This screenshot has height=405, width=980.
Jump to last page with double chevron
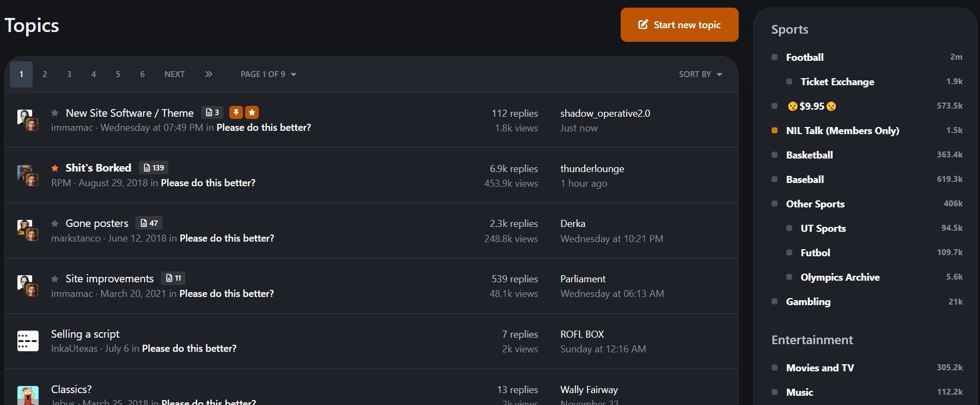(209, 74)
